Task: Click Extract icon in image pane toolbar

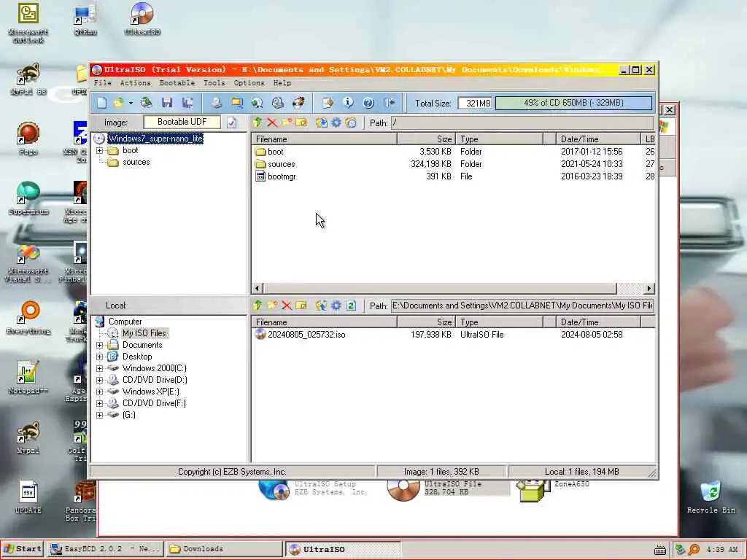Action: (x=322, y=122)
